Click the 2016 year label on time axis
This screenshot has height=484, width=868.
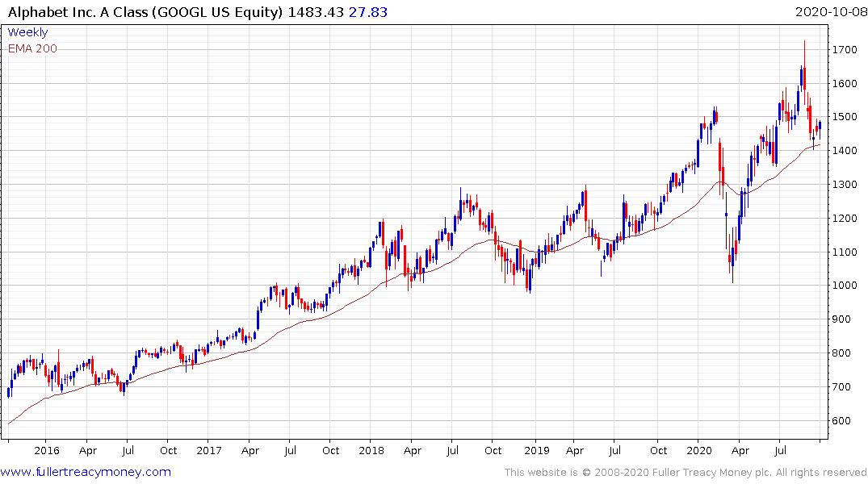click(x=47, y=450)
